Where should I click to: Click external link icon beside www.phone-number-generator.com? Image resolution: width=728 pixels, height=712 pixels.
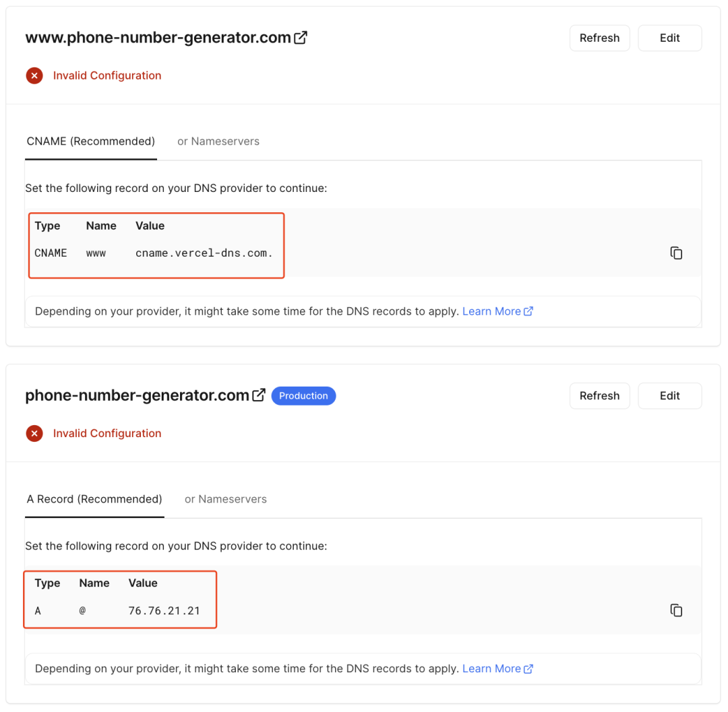coord(301,38)
